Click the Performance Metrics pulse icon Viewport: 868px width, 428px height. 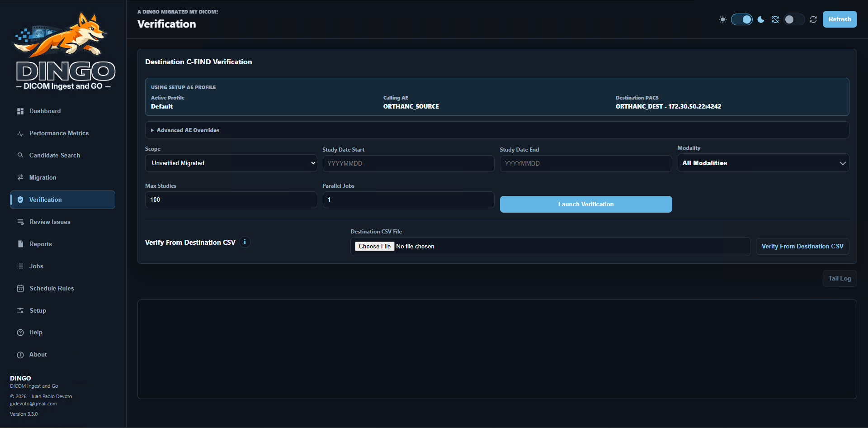coord(20,133)
